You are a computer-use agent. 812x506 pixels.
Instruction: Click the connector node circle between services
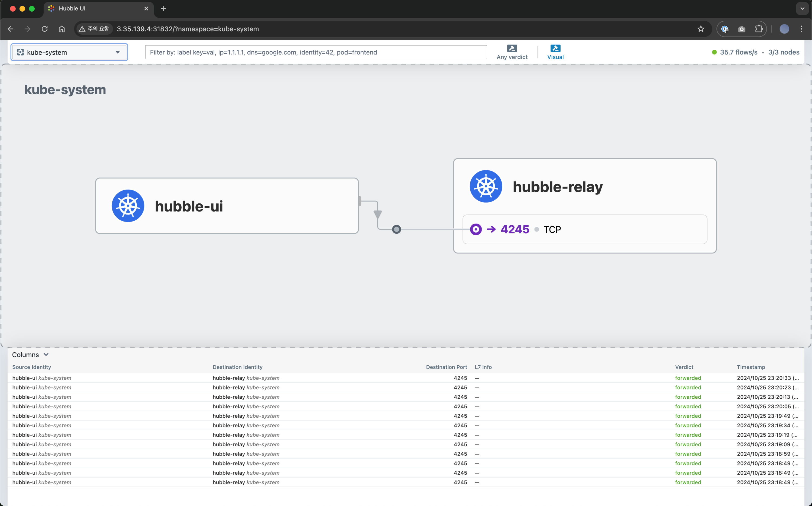click(397, 229)
